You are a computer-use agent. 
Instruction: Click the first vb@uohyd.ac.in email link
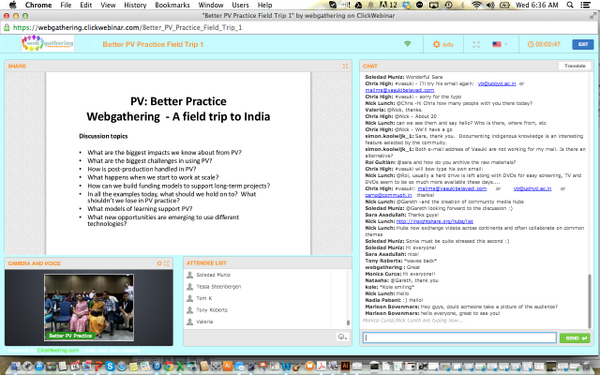coord(497,83)
